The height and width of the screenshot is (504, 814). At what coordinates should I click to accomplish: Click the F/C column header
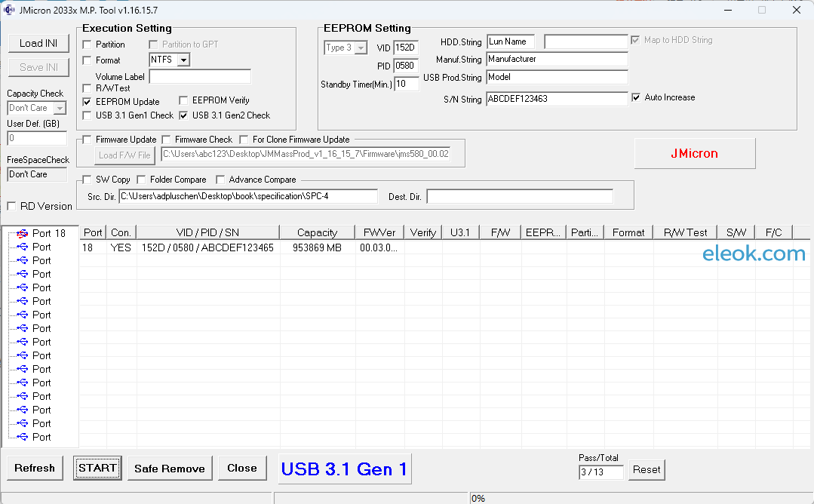pyautogui.click(x=773, y=232)
